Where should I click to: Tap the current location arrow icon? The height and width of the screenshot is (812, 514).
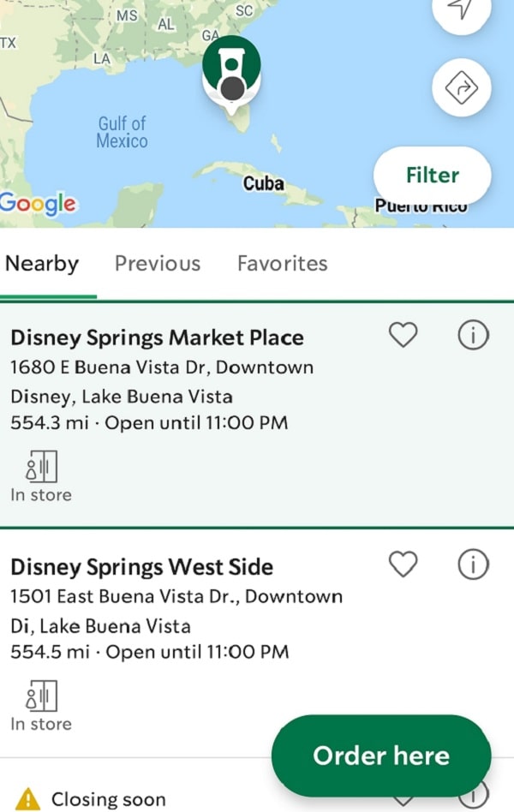point(461,9)
